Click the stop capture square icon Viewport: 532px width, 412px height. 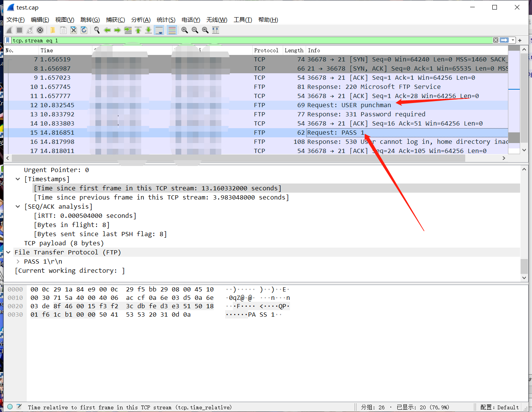19,30
